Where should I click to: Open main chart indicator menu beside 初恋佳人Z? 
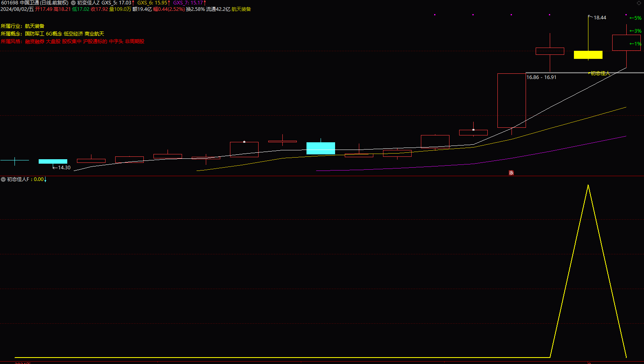(73, 3)
